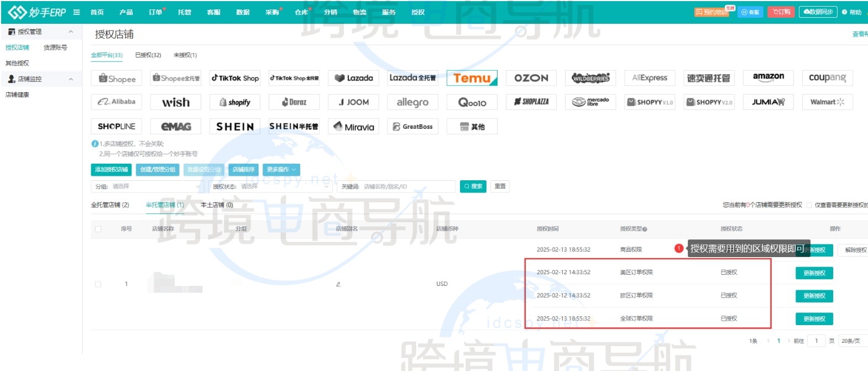Select the Temu platform logo

tap(472, 78)
